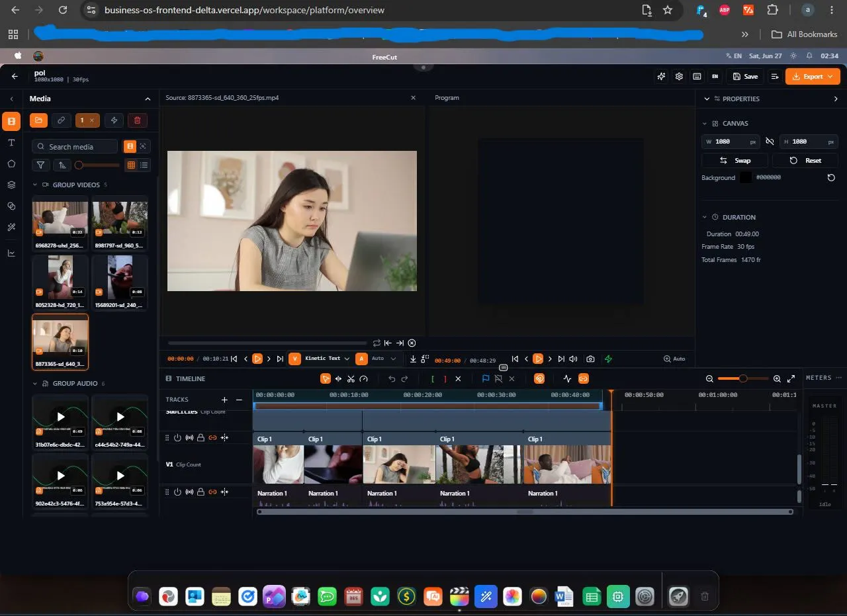The width and height of the screenshot is (847, 616).
Task: Switch media to list view
Action: click(144, 165)
